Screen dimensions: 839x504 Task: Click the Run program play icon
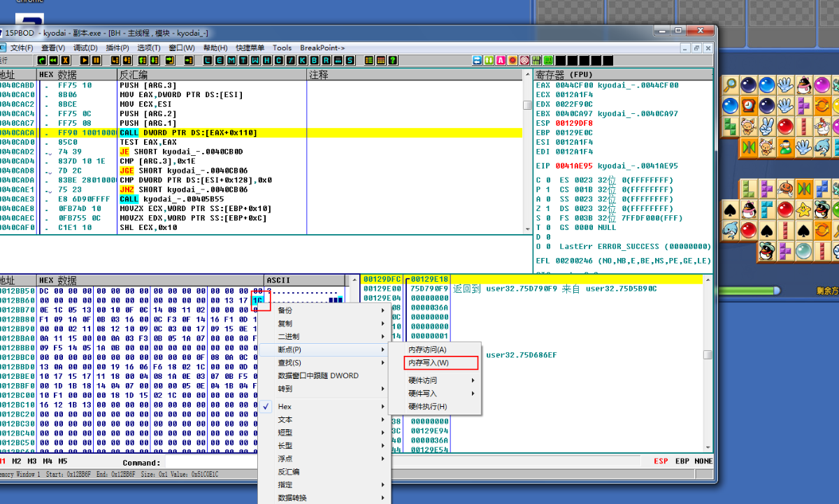click(x=85, y=60)
